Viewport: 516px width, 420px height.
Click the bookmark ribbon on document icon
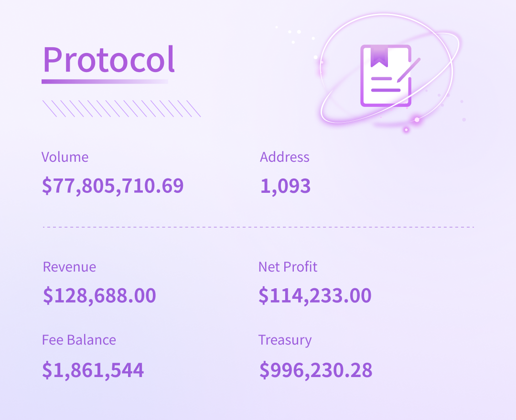pos(379,57)
